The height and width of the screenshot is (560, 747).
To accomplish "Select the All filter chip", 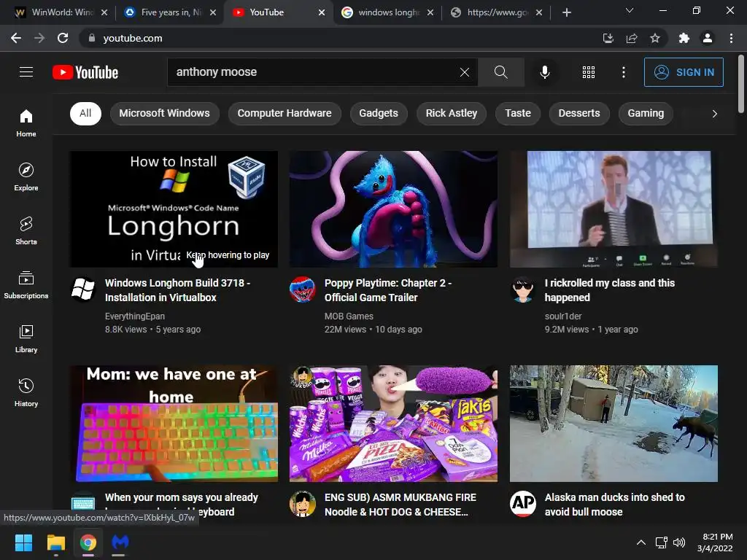I will pyautogui.click(x=85, y=113).
